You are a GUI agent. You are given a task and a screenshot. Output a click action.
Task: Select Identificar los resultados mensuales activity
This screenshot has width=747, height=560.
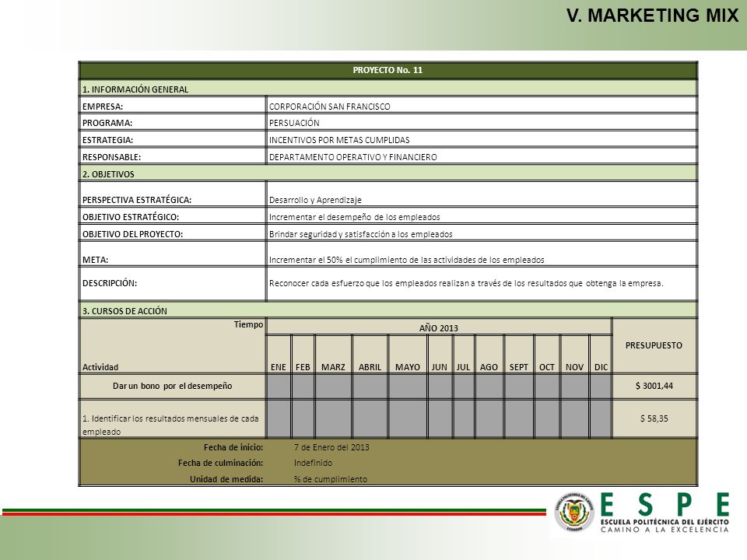(x=170, y=425)
